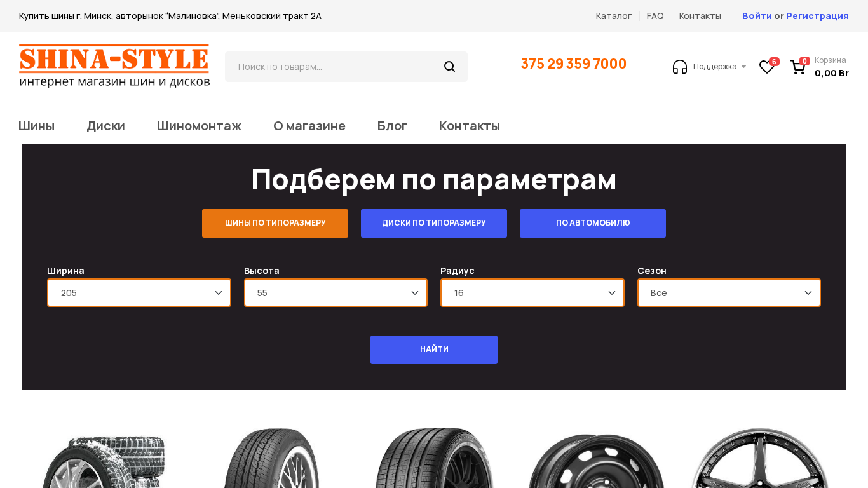Switch to По автомобилю tab
The height and width of the screenshot is (488, 868).
click(x=593, y=223)
